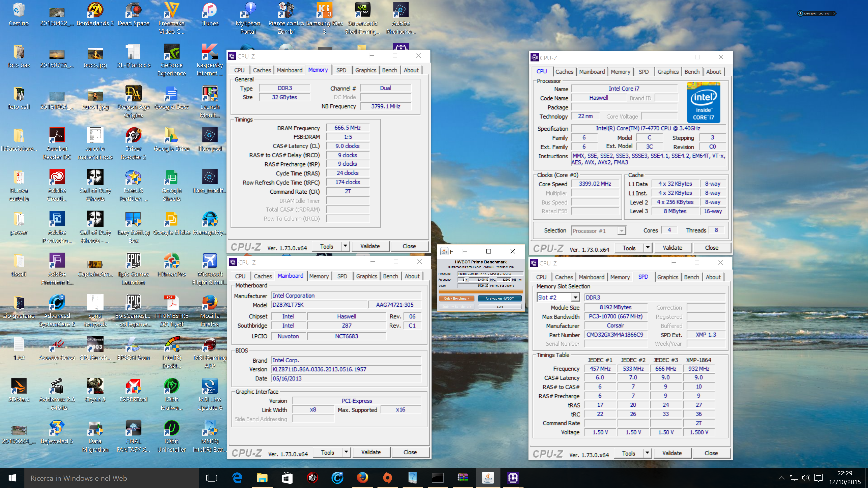
Task: Click the orange HWBOT benchmark progress bar
Action: [481, 292]
